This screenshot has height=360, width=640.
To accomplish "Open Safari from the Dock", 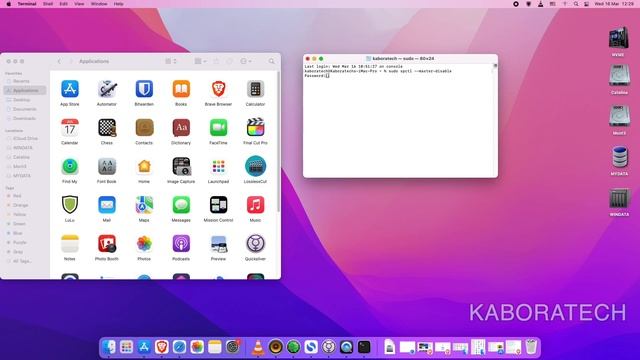I will coord(179,347).
